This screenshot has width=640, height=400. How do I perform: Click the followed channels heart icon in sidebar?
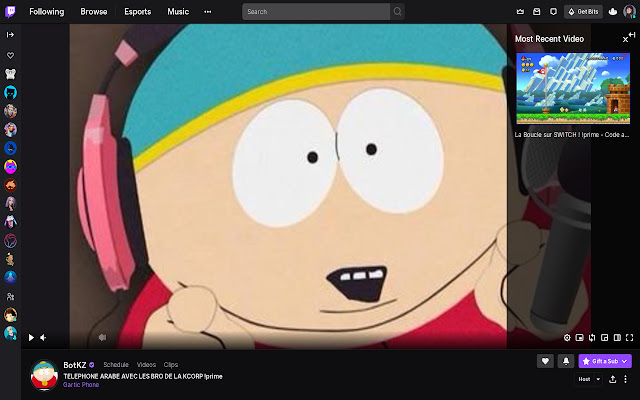10,55
